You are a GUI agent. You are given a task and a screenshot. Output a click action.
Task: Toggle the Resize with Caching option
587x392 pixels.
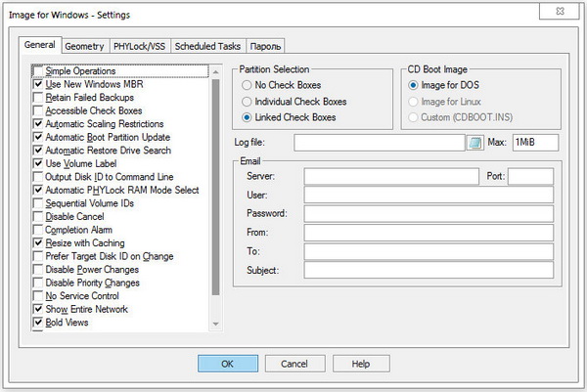[x=38, y=242]
